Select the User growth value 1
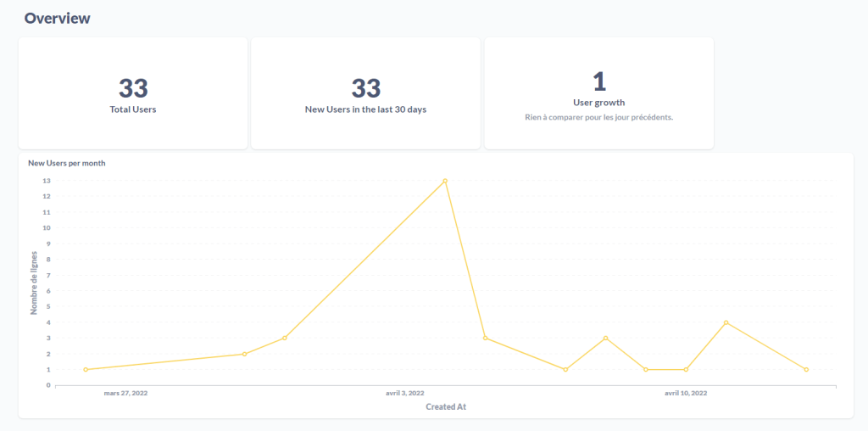 tap(598, 81)
